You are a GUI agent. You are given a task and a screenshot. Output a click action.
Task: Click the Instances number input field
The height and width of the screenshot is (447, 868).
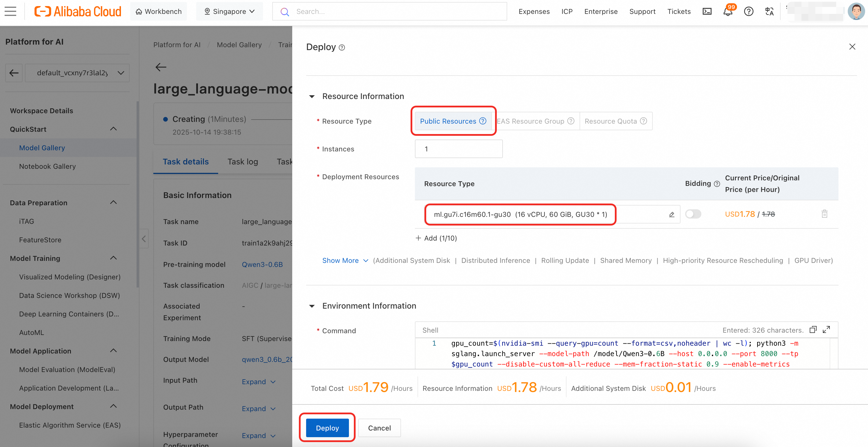tap(458, 149)
